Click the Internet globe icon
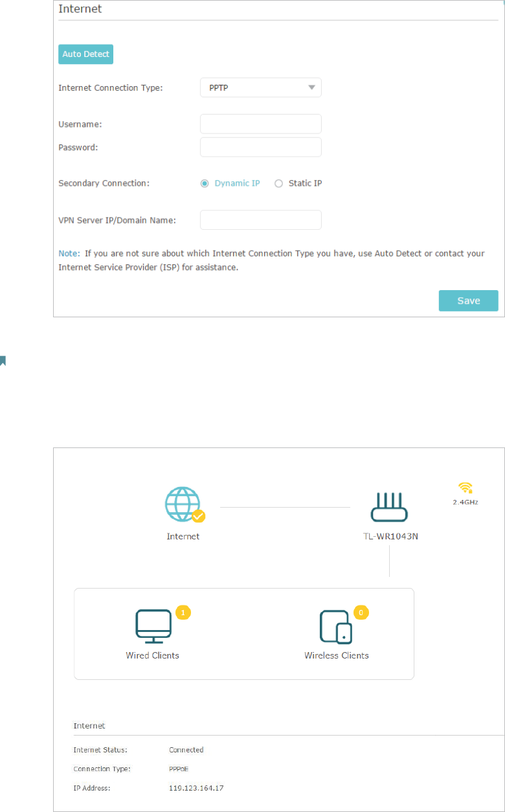The image size is (505, 812). click(x=183, y=505)
